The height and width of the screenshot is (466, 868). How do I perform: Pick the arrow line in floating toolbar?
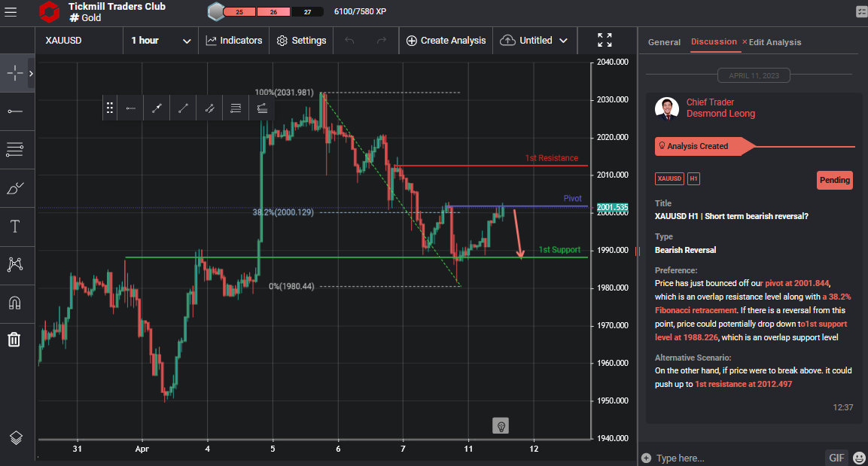[x=157, y=108]
